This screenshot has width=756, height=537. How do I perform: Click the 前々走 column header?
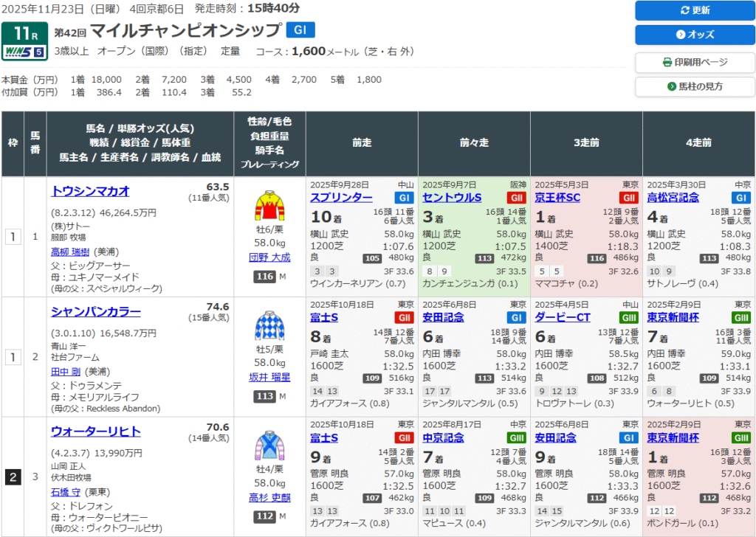[474, 144]
